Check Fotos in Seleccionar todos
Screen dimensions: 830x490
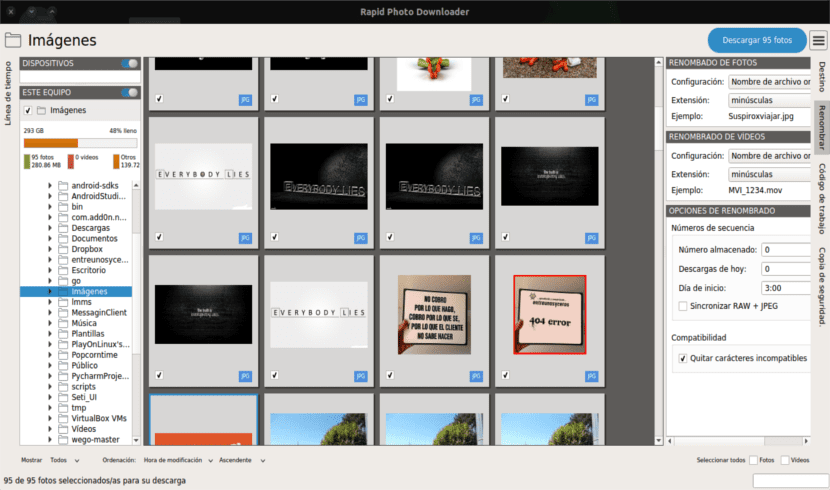point(753,460)
